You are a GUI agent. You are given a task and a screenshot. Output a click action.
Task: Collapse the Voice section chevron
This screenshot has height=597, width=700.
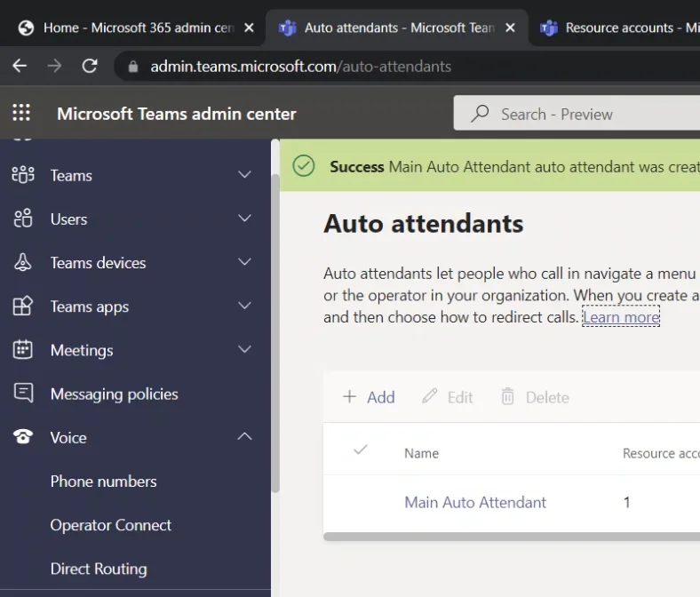point(245,437)
